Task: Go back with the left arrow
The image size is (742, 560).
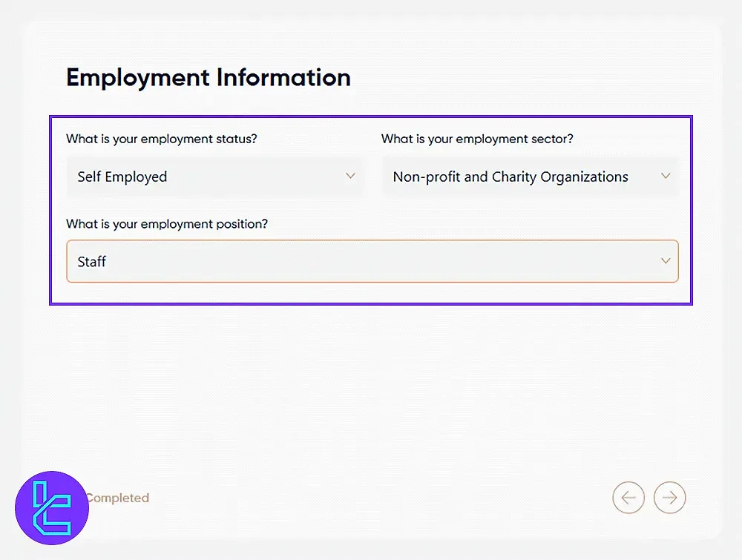Action: 628,498
